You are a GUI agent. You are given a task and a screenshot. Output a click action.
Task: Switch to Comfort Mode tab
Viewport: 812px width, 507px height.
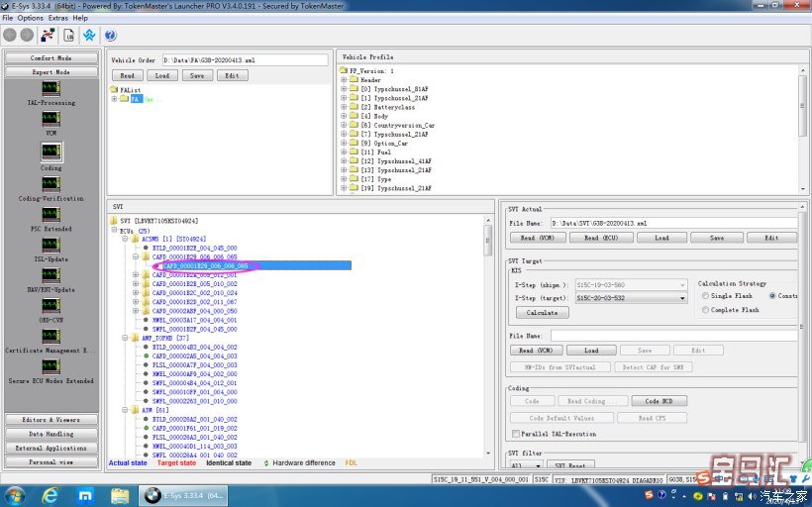tap(51, 58)
